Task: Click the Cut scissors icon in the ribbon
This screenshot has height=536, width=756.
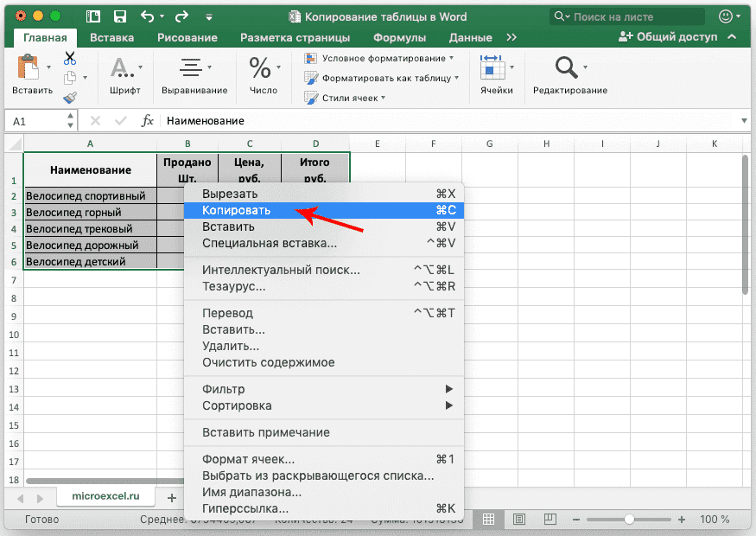Action: pos(69,58)
